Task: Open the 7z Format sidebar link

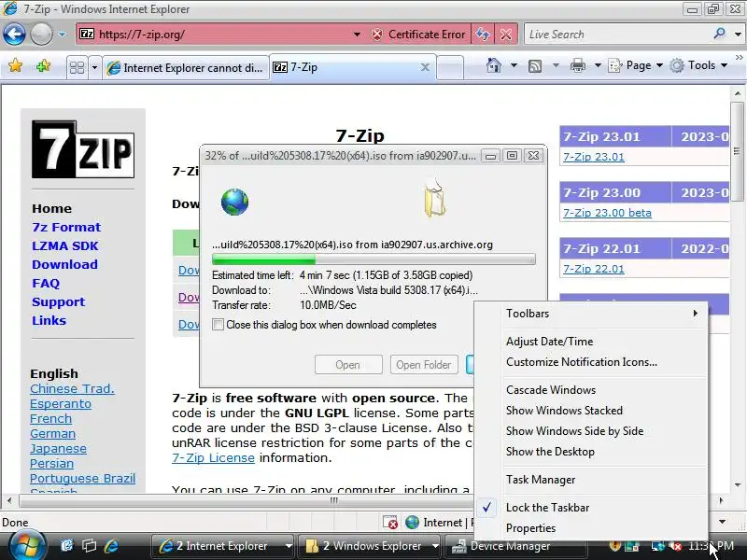Action: (x=66, y=227)
